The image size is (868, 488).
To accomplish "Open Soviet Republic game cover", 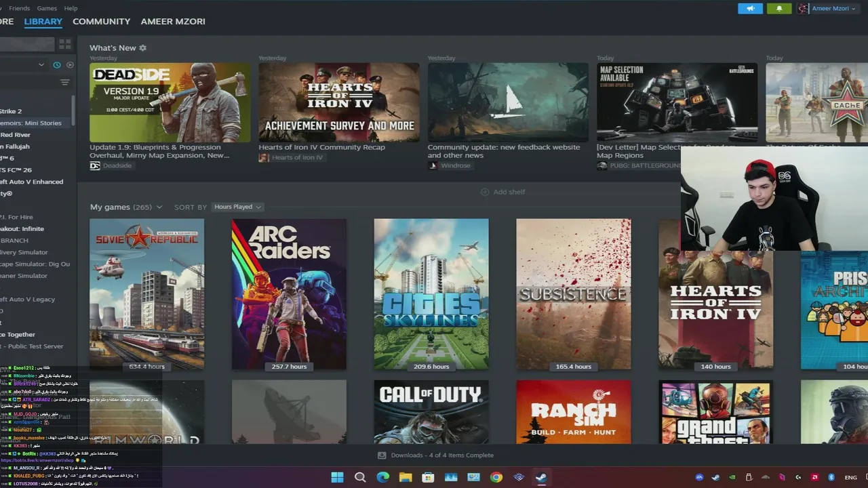I will pos(146,294).
